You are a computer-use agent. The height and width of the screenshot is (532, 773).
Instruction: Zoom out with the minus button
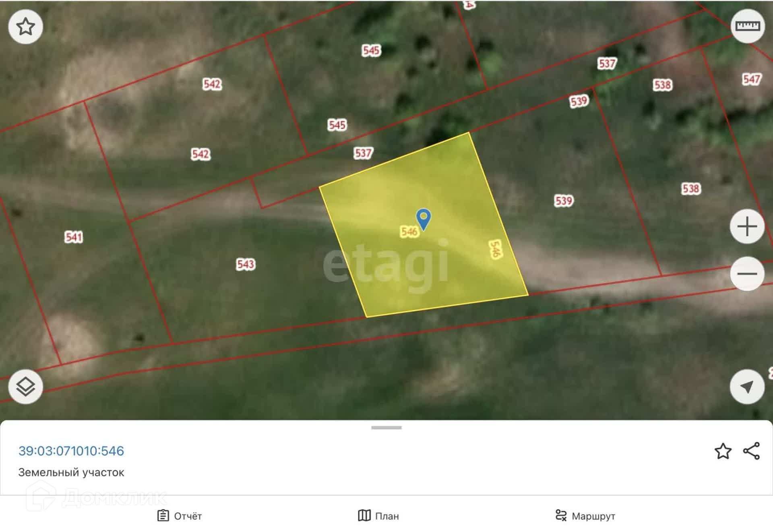pyautogui.click(x=747, y=274)
